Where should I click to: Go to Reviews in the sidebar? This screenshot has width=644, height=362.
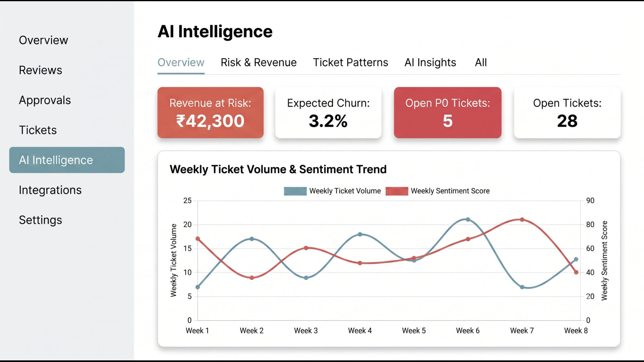click(41, 70)
